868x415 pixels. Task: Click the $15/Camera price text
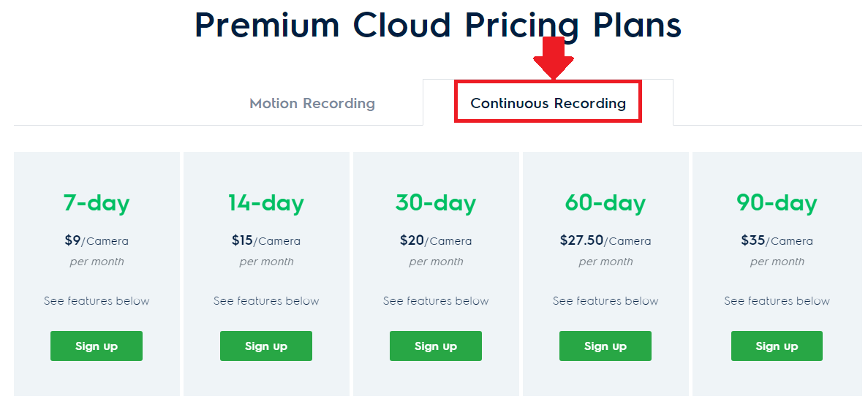pyautogui.click(x=266, y=240)
